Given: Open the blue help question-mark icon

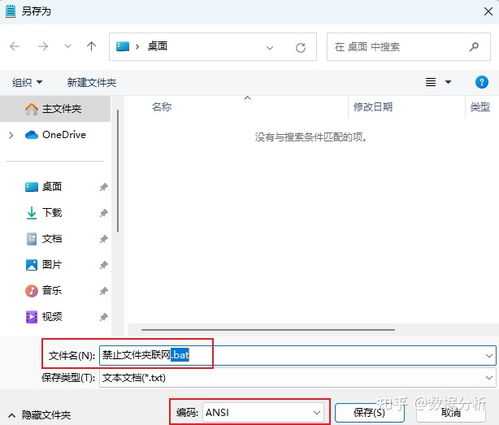Looking at the screenshot, I should [482, 82].
